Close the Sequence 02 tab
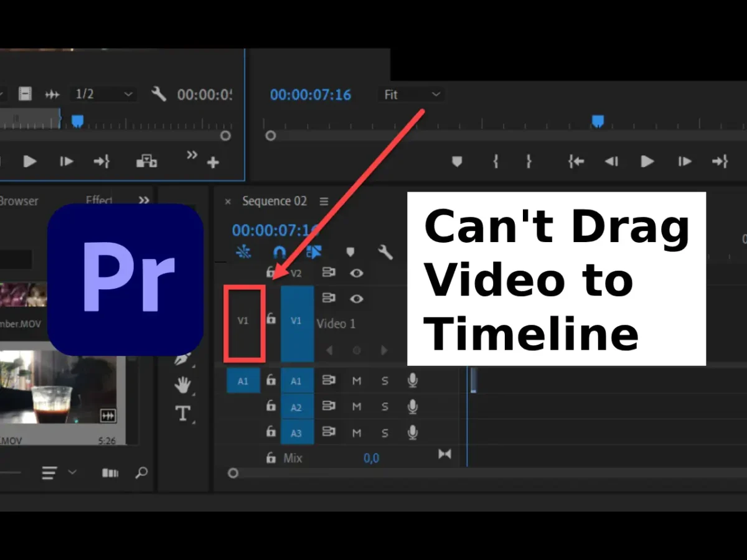The width and height of the screenshot is (747, 560). pos(228,202)
